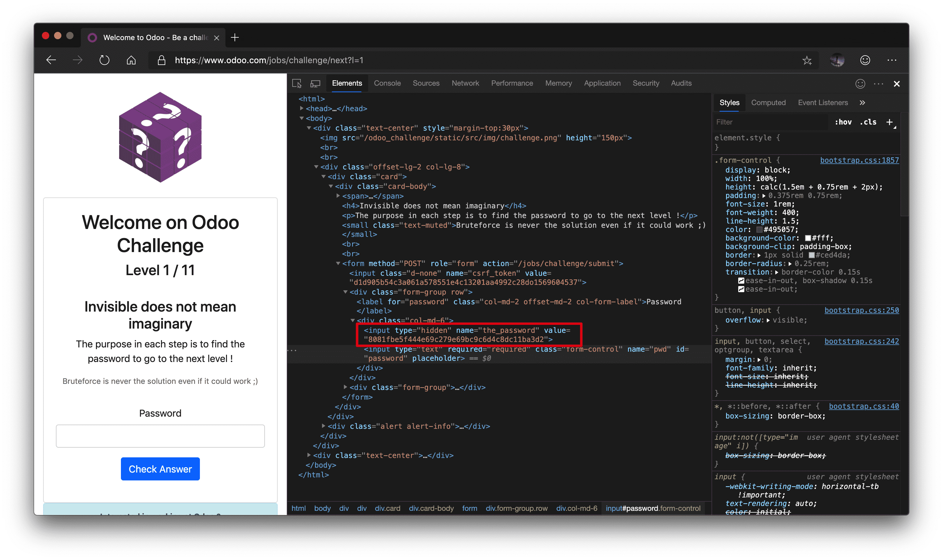Send feedback with browser smiley icon
The height and width of the screenshot is (560, 943).
[865, 60]
